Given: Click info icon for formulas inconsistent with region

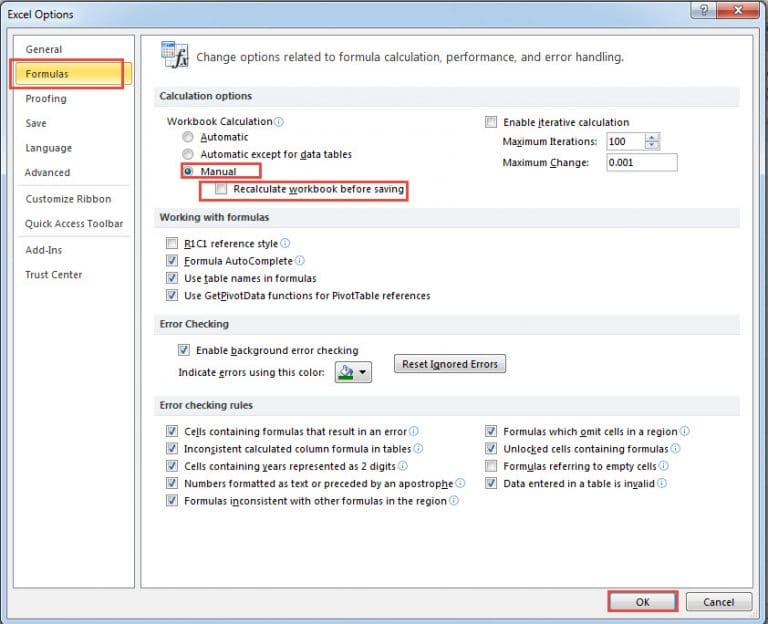Looking at the screenshot, I should coord(454,501).
